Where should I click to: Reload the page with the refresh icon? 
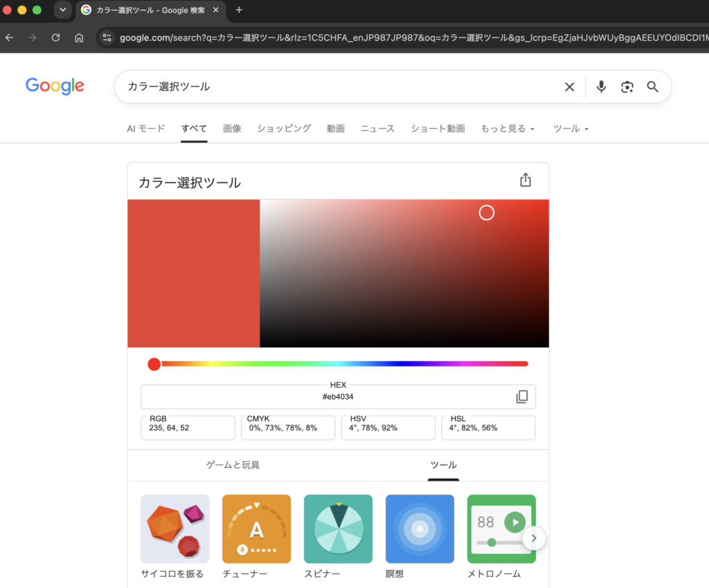click(55, 37)
